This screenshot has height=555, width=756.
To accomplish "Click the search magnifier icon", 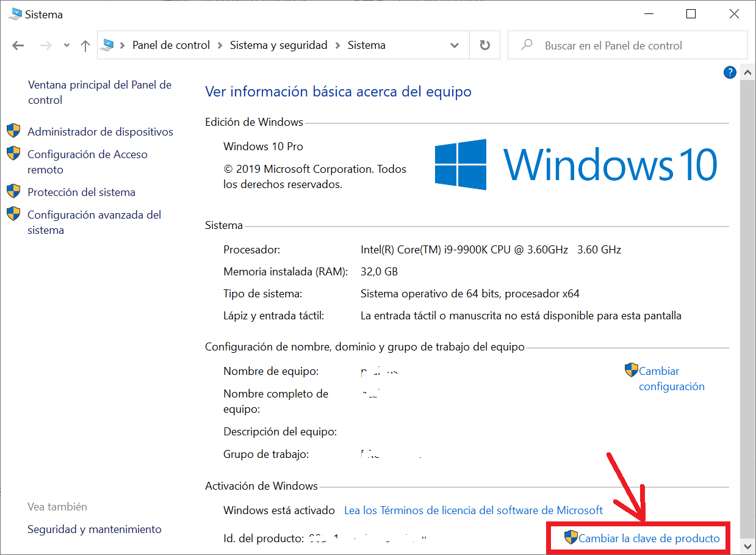I will click(x=526, y=45).
